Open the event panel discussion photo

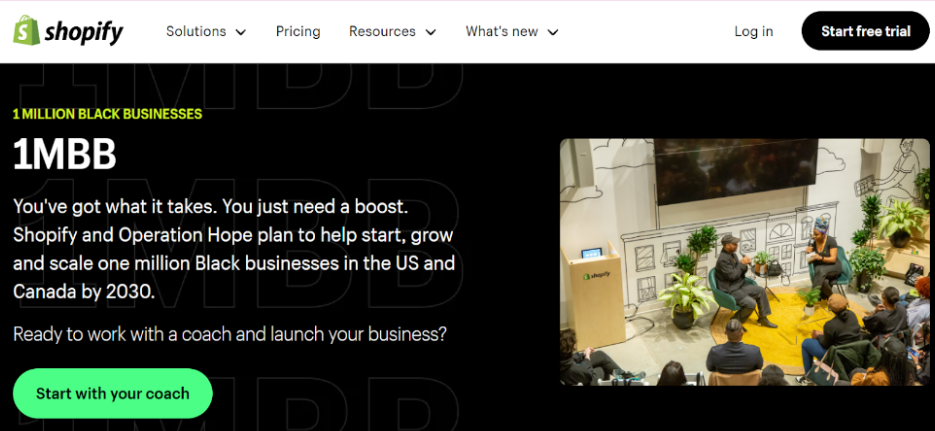(744, 262)
